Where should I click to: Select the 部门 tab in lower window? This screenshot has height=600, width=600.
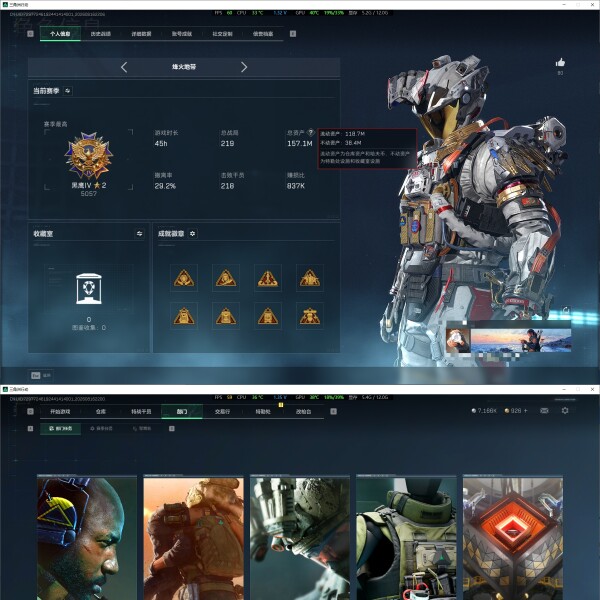pyautogui.click(x=182, y=411)
